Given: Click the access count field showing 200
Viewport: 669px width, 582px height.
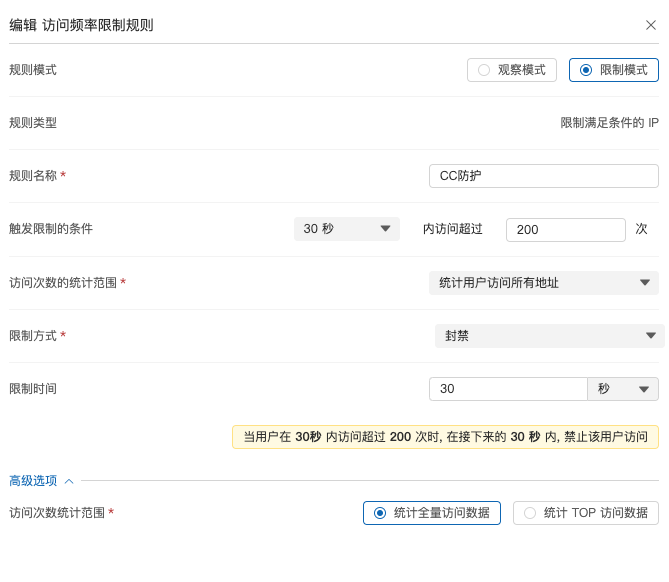Looking at the screenshot, I should (565, 230).
